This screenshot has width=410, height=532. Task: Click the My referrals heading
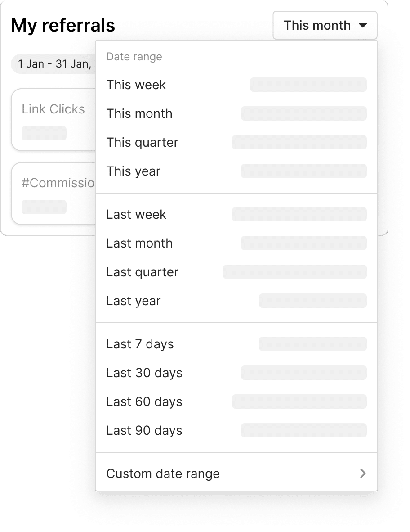point(63,26)
